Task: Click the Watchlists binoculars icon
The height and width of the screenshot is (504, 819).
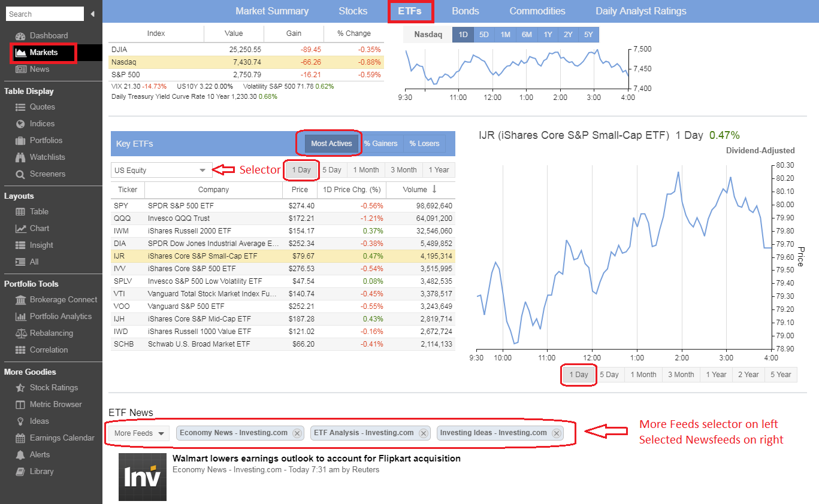Action: 20,157
